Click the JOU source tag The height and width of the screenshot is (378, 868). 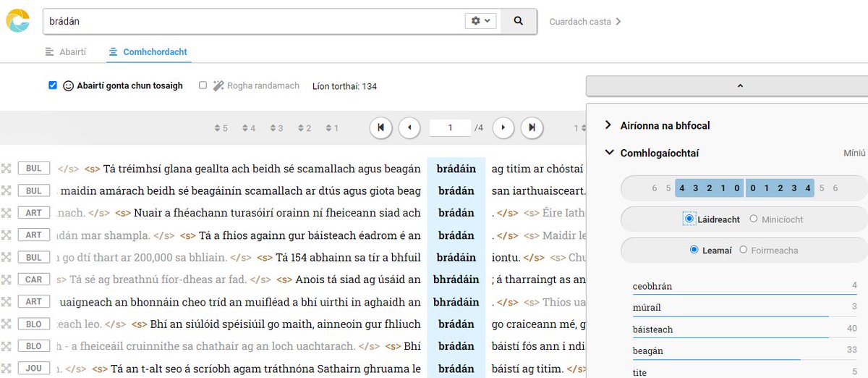34,369
